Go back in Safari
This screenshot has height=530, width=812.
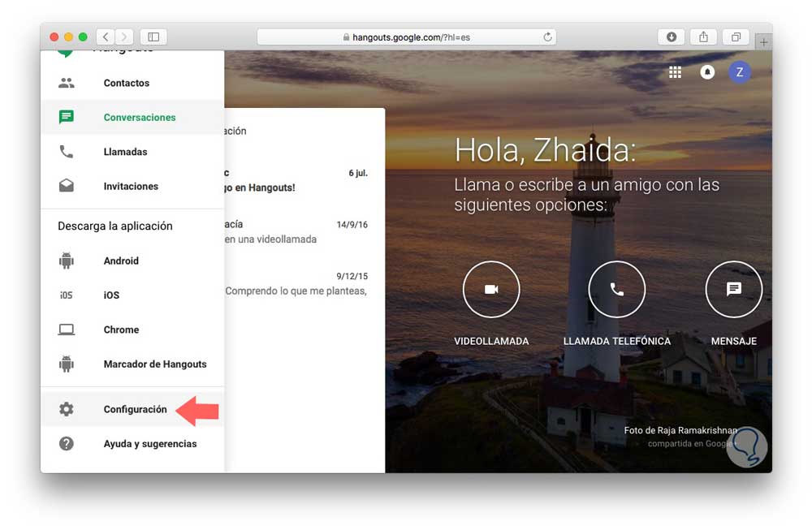click(x=106, y=37)
